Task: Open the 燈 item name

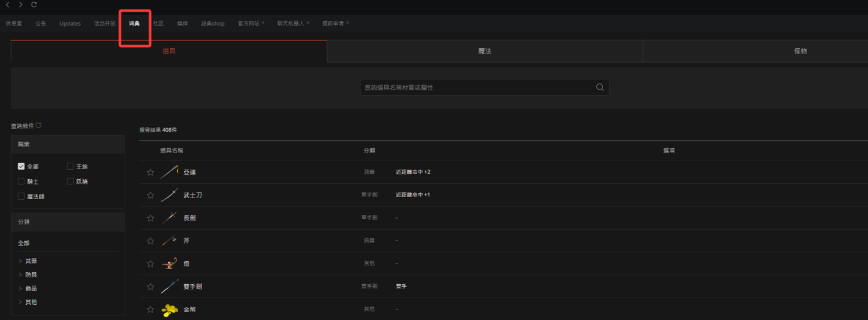Action: 186,264
